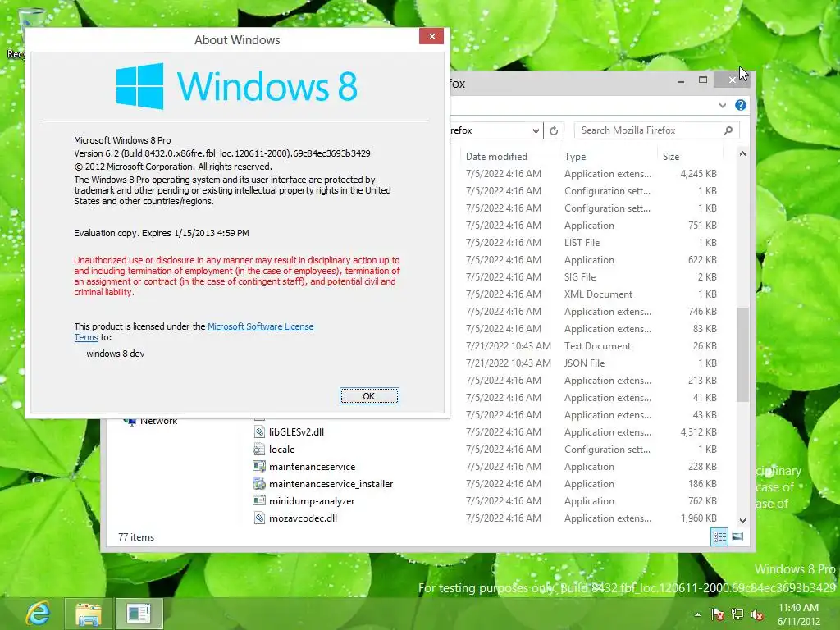Minimize the Explorer window
The image size is (840, 630).
pyautogui.click(x=680, y=81)
